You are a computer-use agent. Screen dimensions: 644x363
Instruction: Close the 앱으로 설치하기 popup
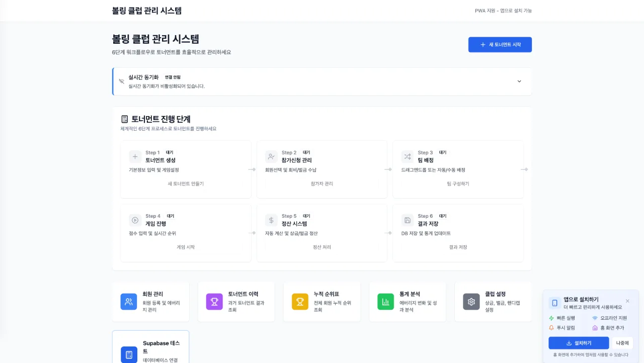pyautogui.click(x=627, y=301)
